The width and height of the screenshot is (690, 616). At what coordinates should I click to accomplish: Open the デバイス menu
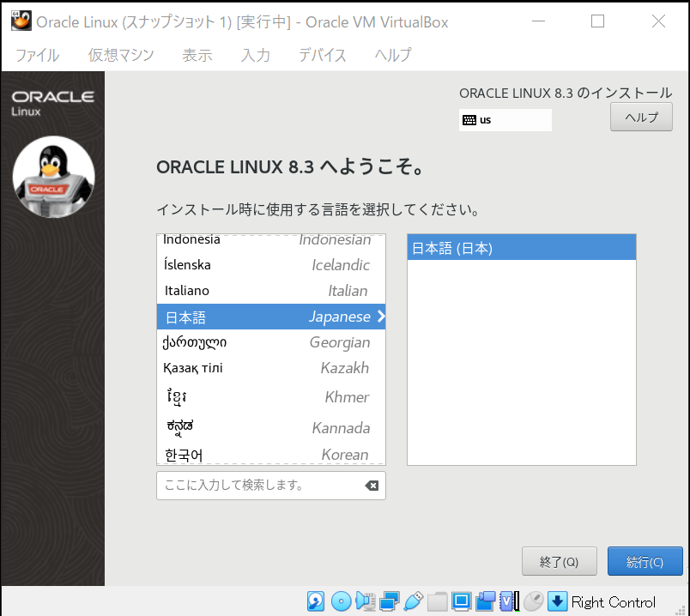click(322, 56)
